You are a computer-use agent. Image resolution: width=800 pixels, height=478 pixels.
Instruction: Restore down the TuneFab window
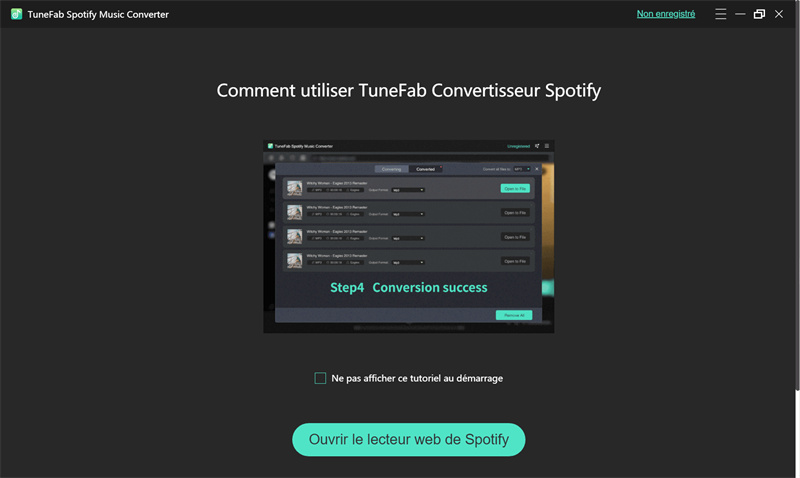tap(759, 14)
